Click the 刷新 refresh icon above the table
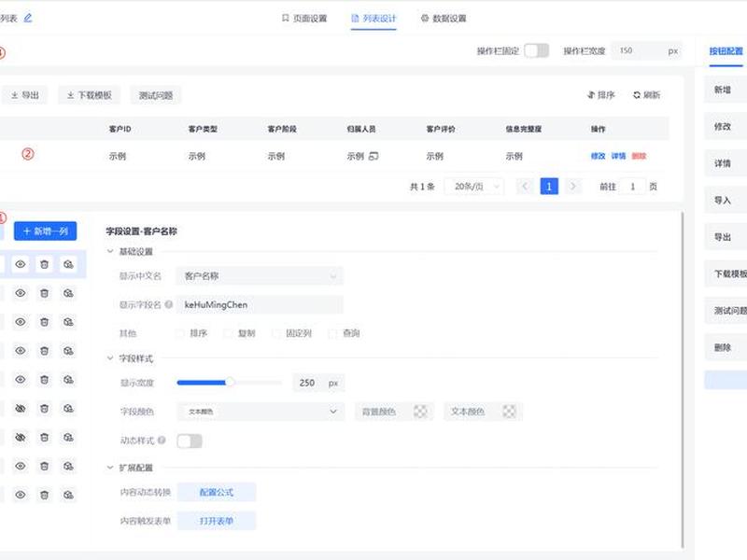747x560 pixels. (637, 95)
